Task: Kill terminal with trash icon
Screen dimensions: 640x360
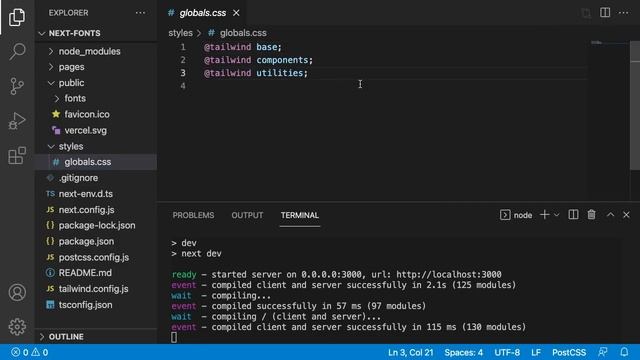Action: [591, 215]
